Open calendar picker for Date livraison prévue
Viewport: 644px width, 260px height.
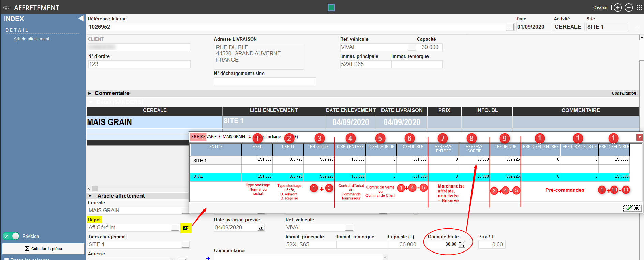tap(261, 228)
